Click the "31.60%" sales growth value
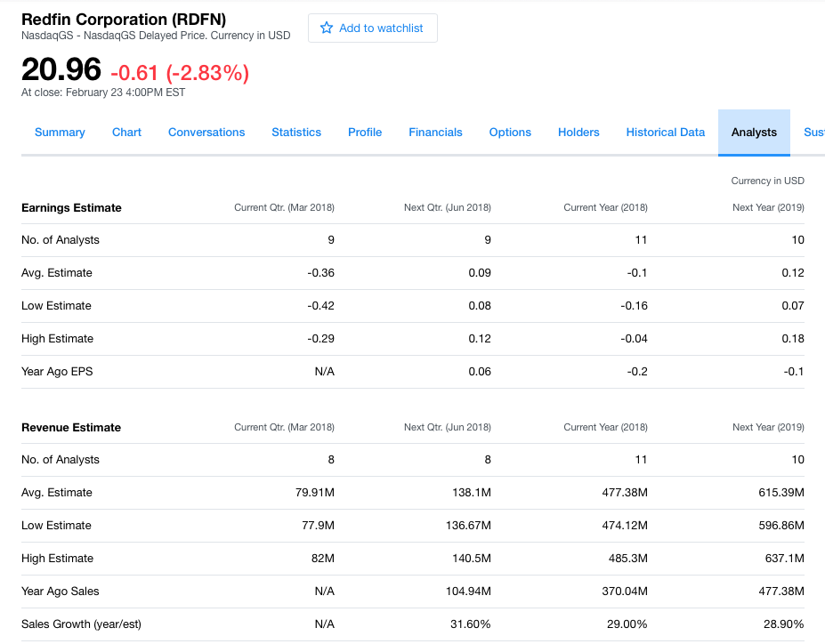The width and height of the screenshot is (825, 644). [471, 624]
